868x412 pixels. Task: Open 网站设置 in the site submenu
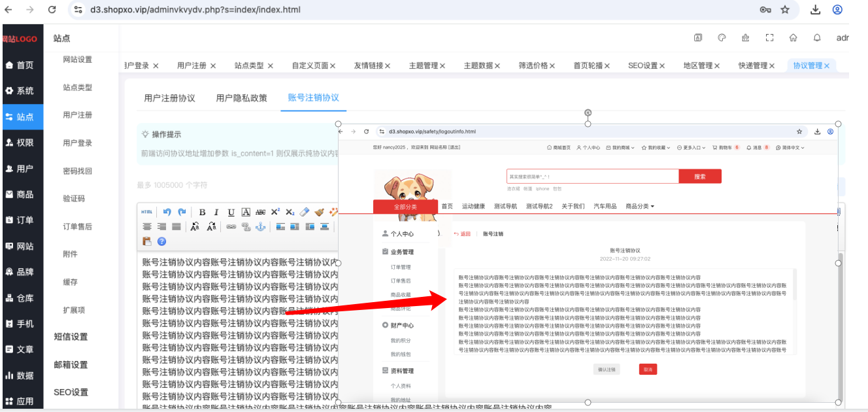(78, 60)
